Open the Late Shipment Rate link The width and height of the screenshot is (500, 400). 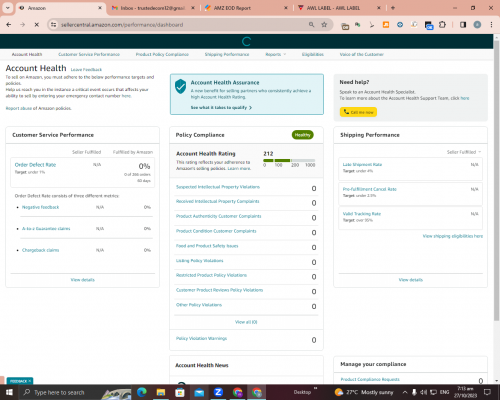click(x=362, y=165)
